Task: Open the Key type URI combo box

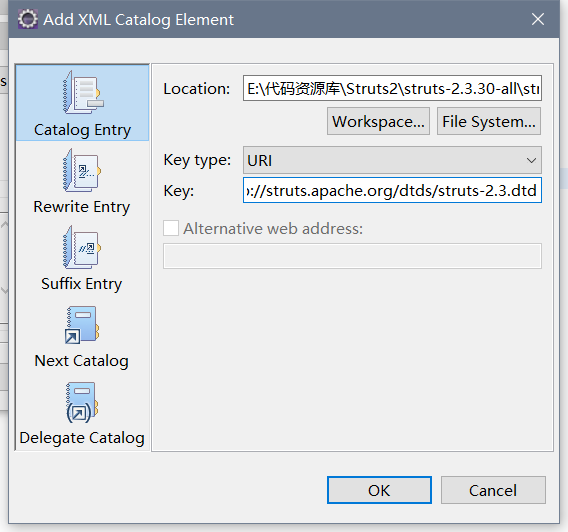Action: tap(392, 160)
